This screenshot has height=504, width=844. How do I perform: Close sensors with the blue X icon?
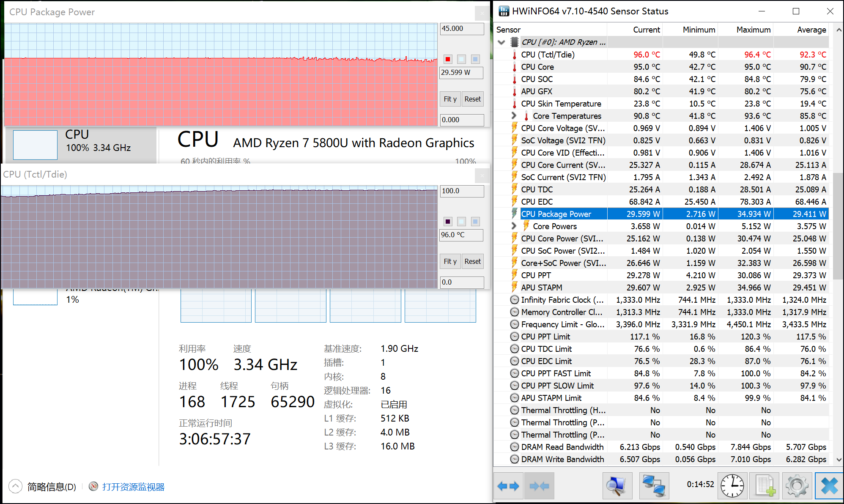pyautogui.click(x=829, y=486)
